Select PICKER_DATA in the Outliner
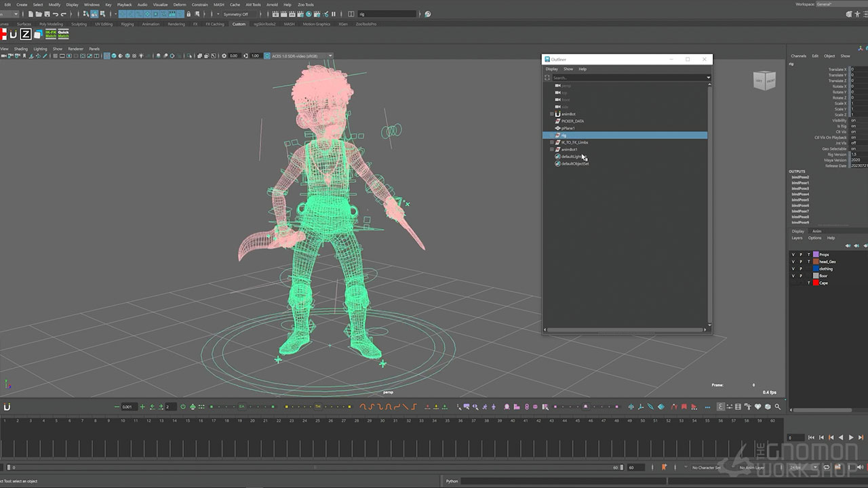Viewport: 868px width, 488px height. click(572, 121)
